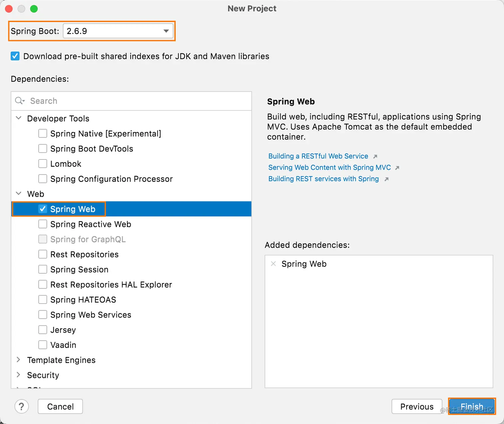504x424 pixels.
Task: Enable the Lombok dependency checkbox
Action: click(43, 164)
